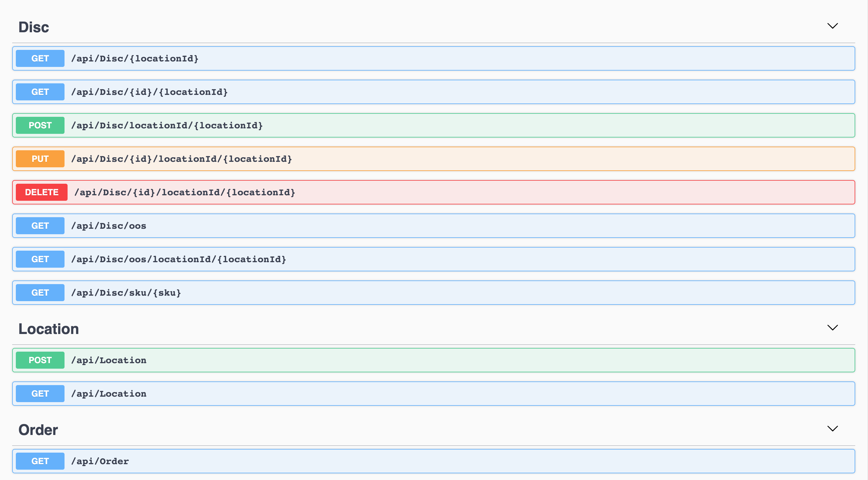Expand GET /api/Disc/{locationId} endpoint
The image size is (868, 480).
point(433,58)
